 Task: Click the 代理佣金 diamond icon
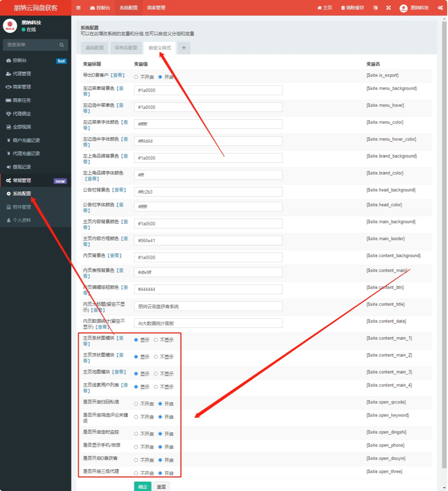click(x=8, y=114)
